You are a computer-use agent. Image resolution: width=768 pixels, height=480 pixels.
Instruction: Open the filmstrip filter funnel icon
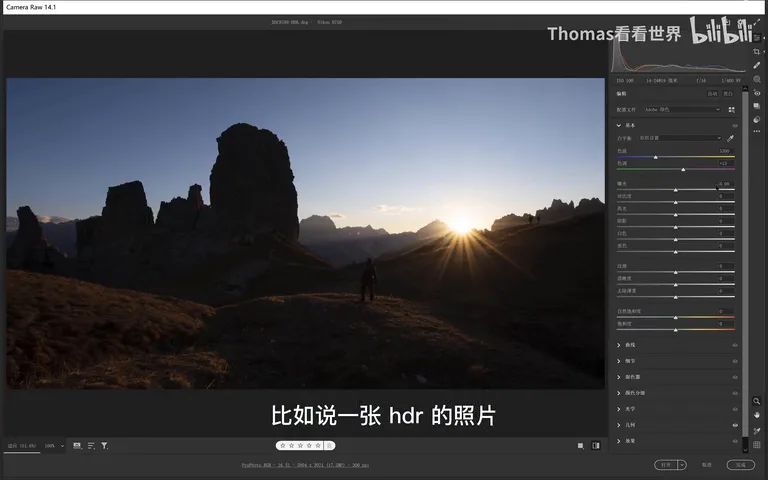coord(104,446)
